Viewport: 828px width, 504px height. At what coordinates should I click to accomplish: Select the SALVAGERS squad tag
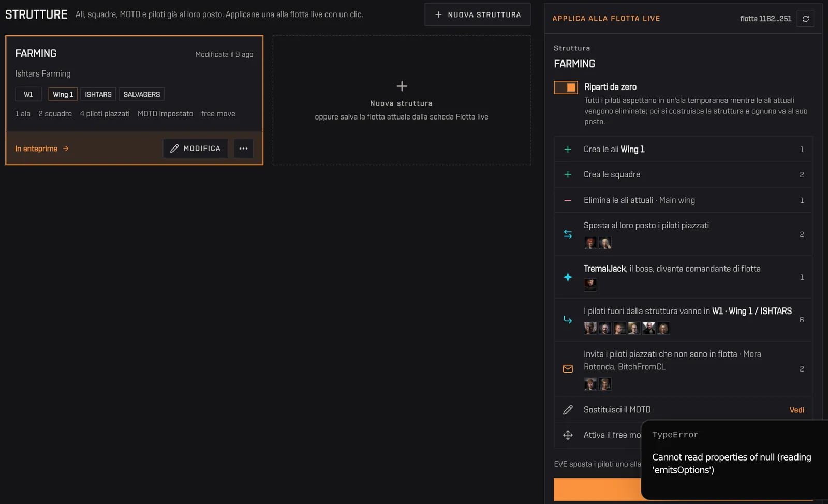(142, 95)
